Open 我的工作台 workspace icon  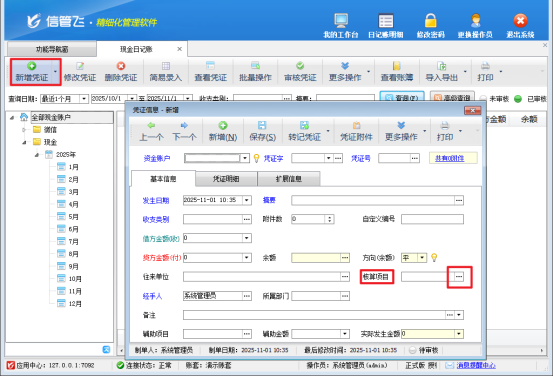click(341, 21)
